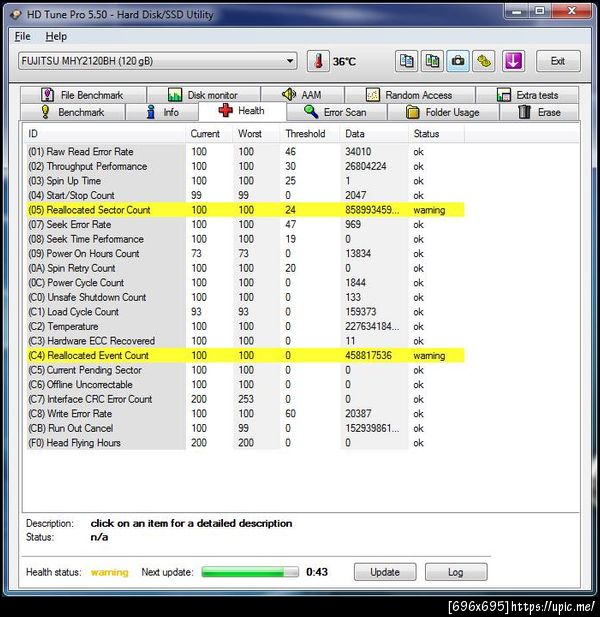Click the data value 13834
The image size is (600, 617).
[x=358, y=253]
